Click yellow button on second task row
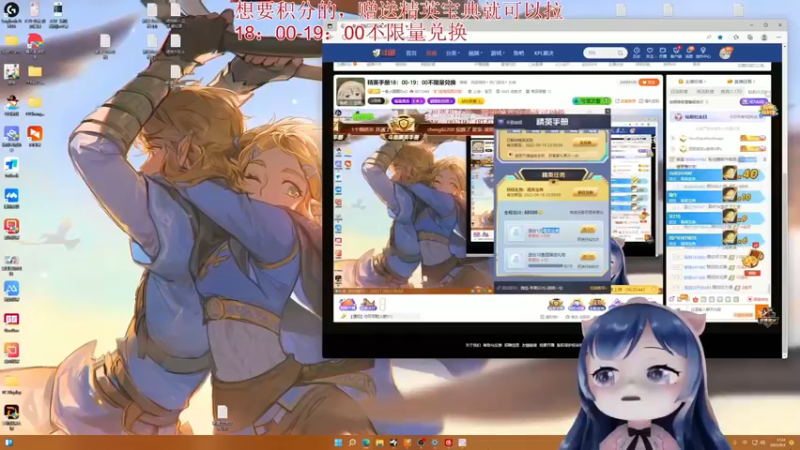 pyautogui.click(x=588, y=257)
